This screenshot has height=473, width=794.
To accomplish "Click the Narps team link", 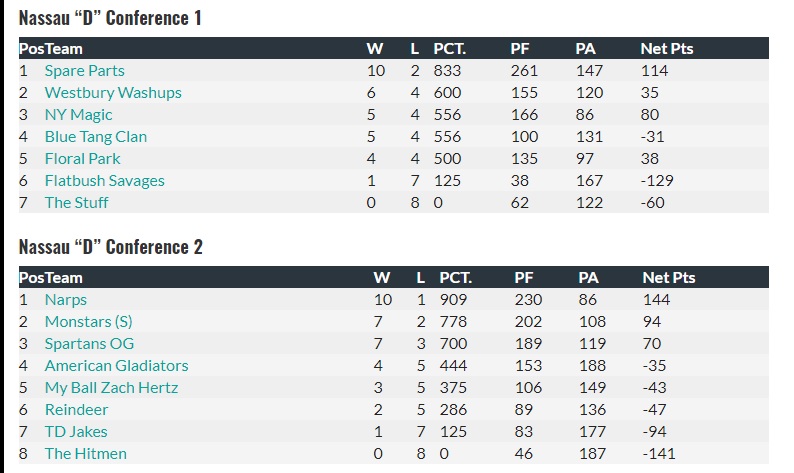I will tap(65, 300).
